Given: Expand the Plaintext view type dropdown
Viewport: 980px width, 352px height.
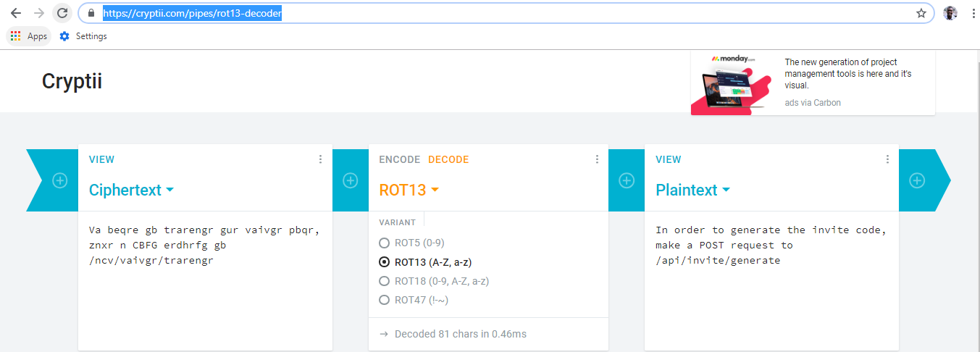Looking at the screenshot, I should (x=692, y=190).
